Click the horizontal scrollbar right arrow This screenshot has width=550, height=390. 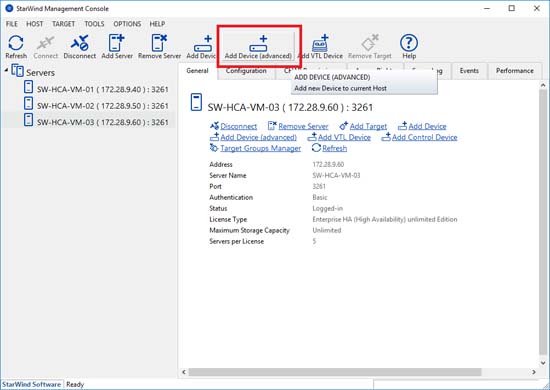pos(534,372)
